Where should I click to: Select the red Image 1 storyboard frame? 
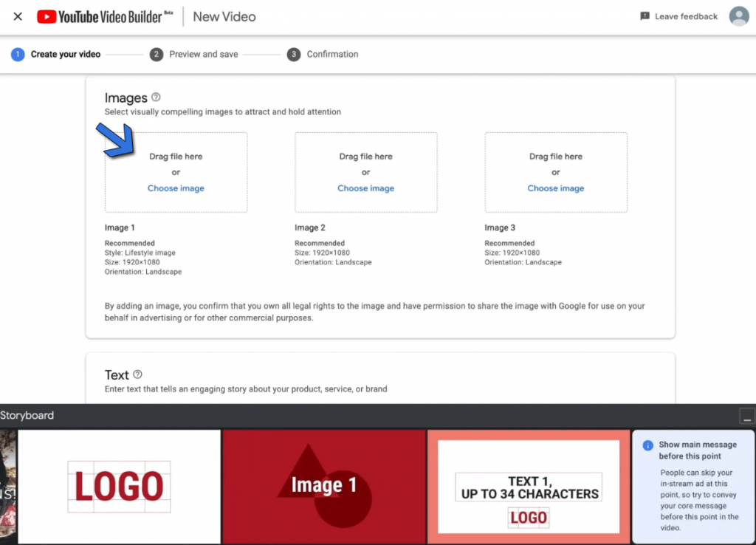click(x=324, y=487)
